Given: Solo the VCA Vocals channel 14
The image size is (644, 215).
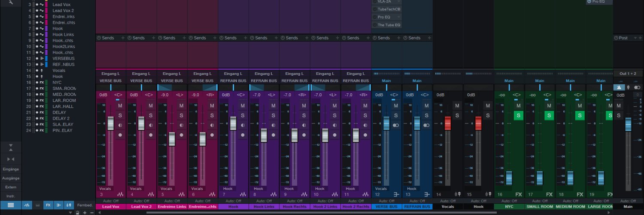Looking at the screenshot, I should tap(457, 115).
